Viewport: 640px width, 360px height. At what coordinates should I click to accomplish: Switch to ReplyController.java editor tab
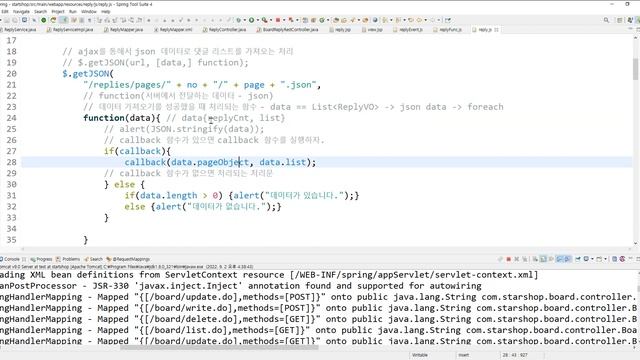click(x=224, y=30)
